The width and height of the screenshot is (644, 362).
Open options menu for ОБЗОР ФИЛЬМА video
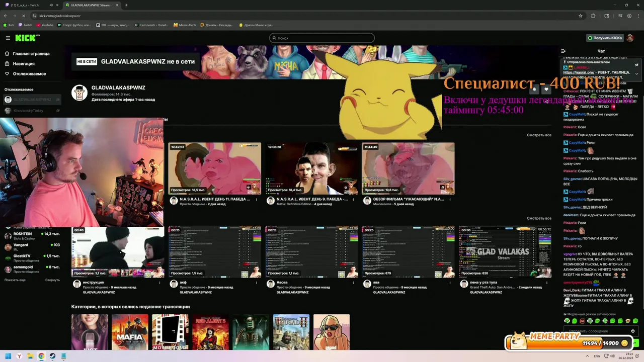450,200
